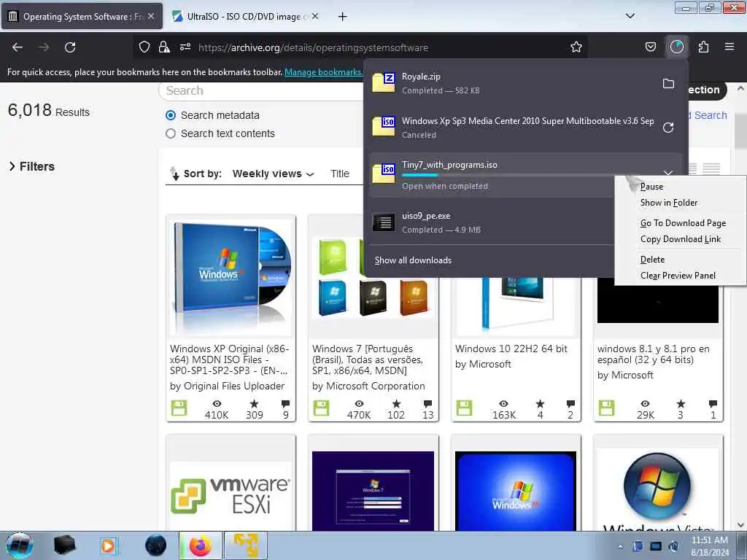Expand Tiny7_with_programs.iso download options arrow
747x560 pixels.
pyautogui.click(x=668, y=172)
